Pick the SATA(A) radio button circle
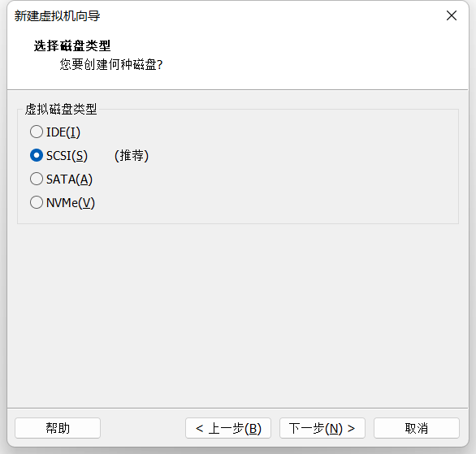This screenshot has width=476, height=454. tap(37, 179)
